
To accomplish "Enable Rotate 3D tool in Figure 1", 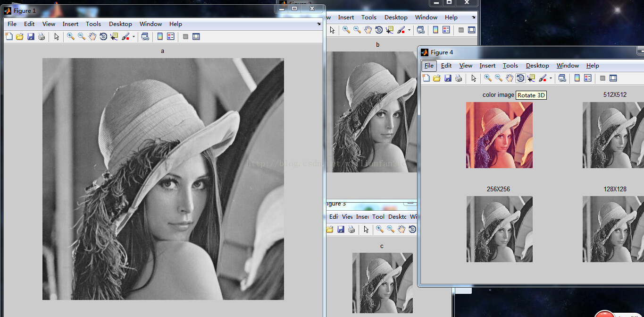I will [103, 36].
